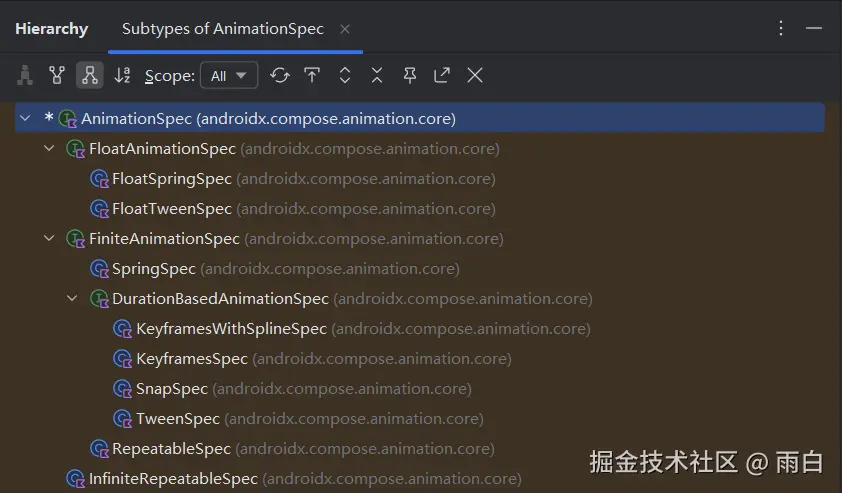Screen dimensions: 842x493
Task: Collapse the DurationBasedAnimationSpec tree node
Action: pos(73,299)
